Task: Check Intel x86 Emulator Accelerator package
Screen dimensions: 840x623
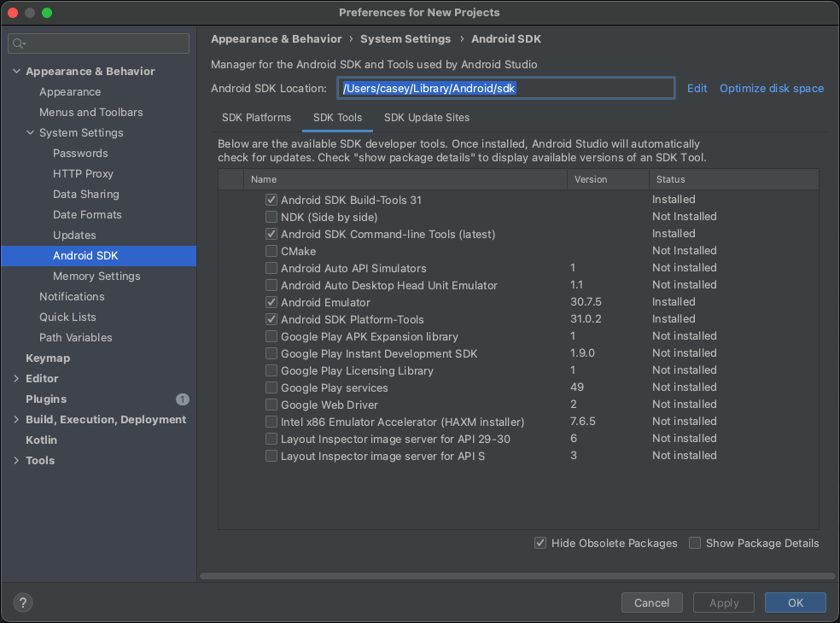Action: point(271,422)
